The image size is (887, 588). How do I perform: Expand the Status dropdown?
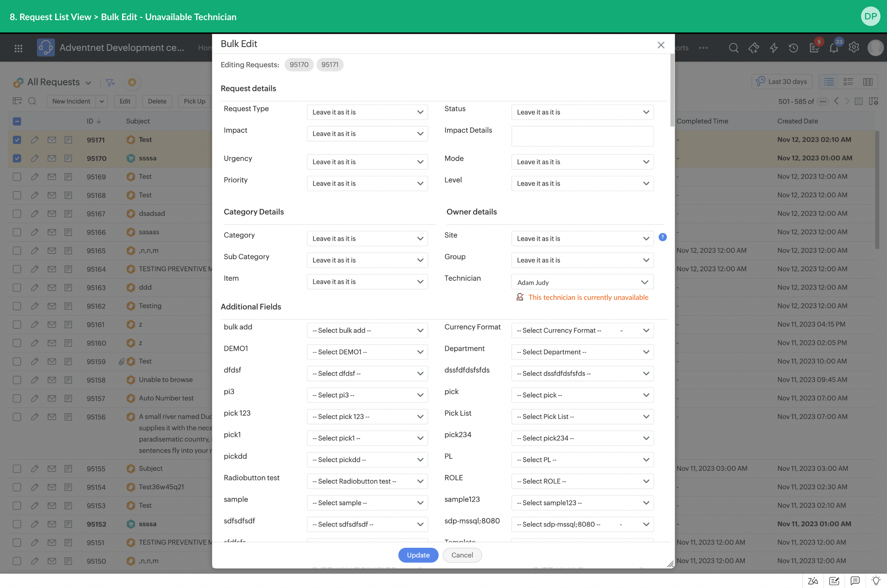(582, 112)
